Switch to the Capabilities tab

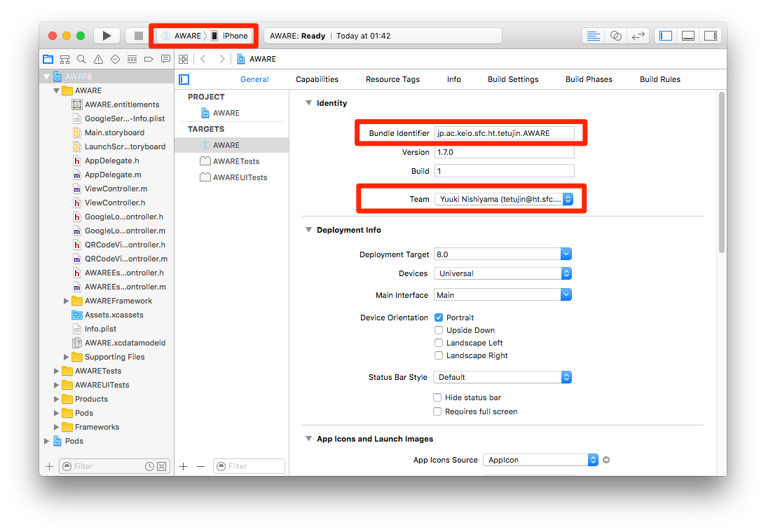317,79
